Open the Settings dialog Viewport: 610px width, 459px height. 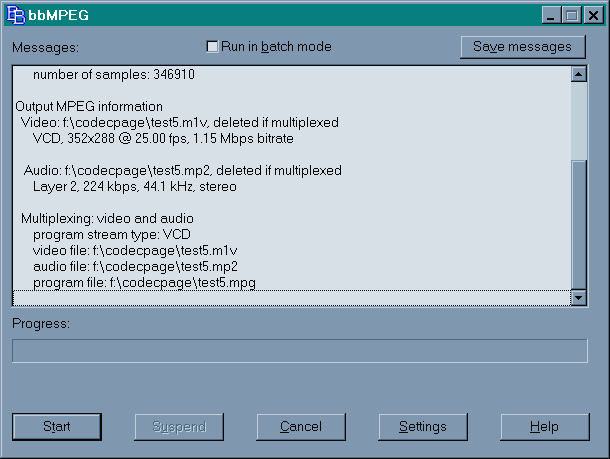tap(422, 427)
